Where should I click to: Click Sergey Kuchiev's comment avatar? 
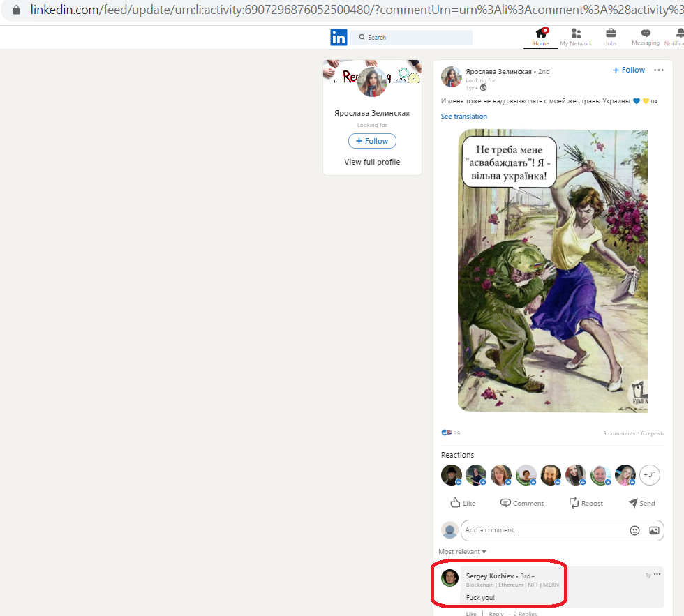point(449,578)
